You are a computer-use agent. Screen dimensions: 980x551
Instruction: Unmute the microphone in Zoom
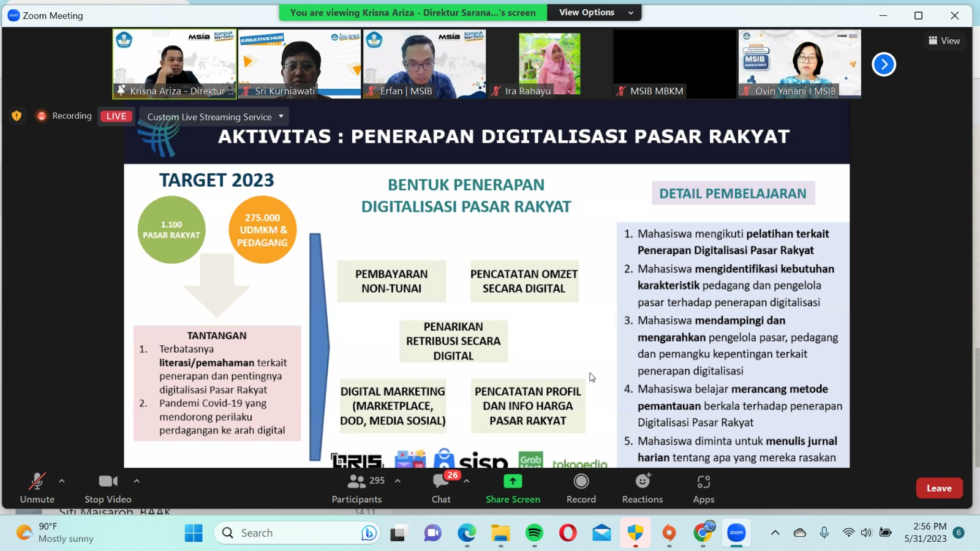[x=37, y=489]
